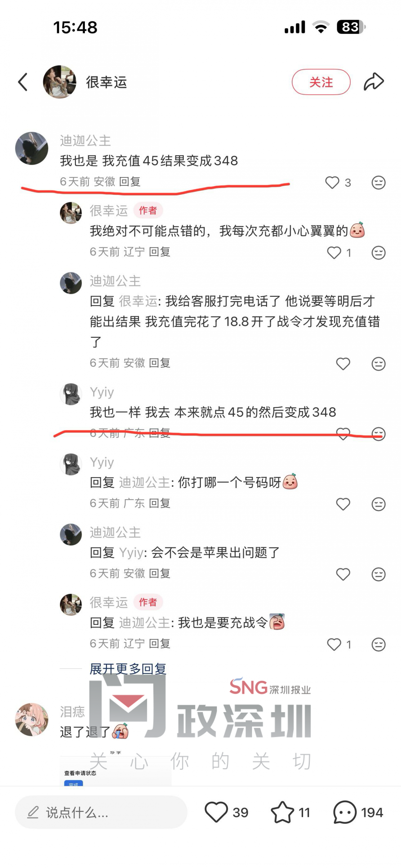Open 泪痣's avatar
This screenshot has height=868, width=401.
point(32,719)
